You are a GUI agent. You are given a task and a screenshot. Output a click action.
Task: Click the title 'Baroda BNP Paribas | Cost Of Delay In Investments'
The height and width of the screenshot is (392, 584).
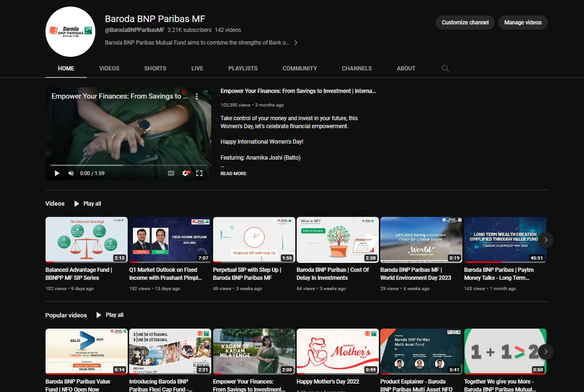333,274
